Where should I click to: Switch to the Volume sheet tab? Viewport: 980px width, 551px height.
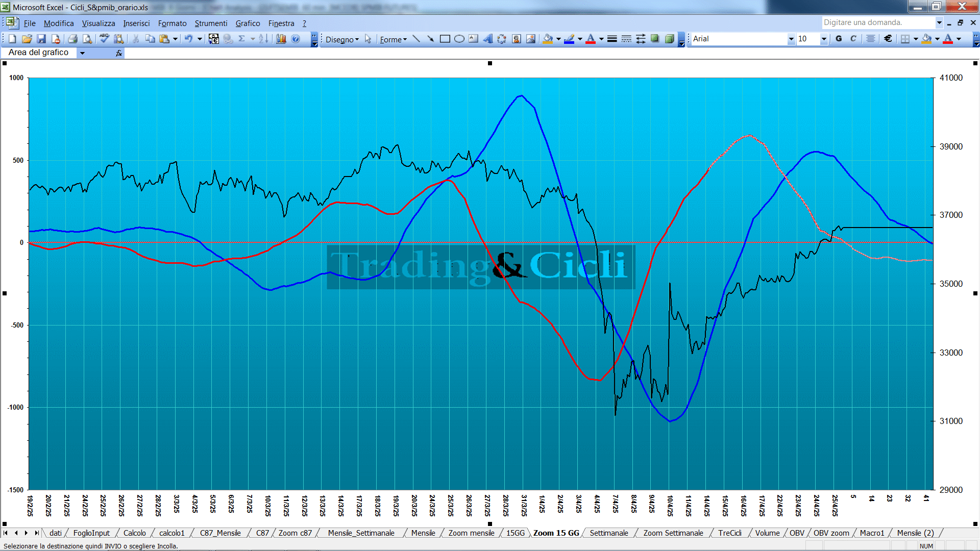767,533
